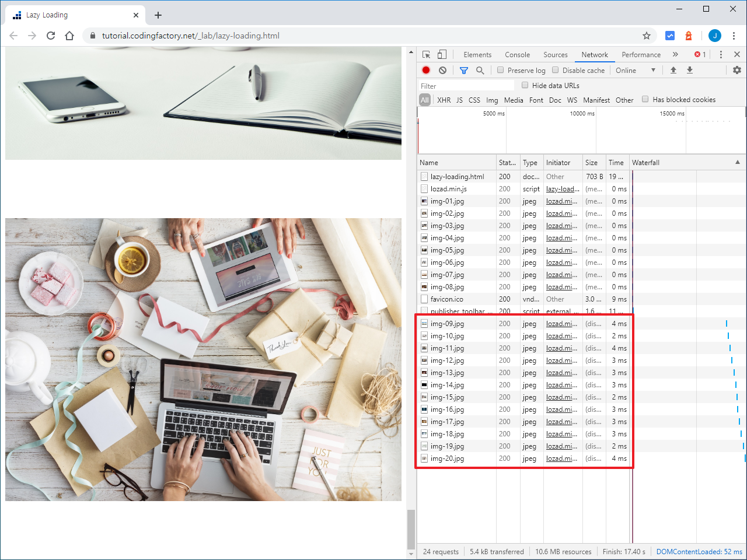Open the Online throttling dropdown
The height and width of the screenshot is (560, 747).
(635, 70)
